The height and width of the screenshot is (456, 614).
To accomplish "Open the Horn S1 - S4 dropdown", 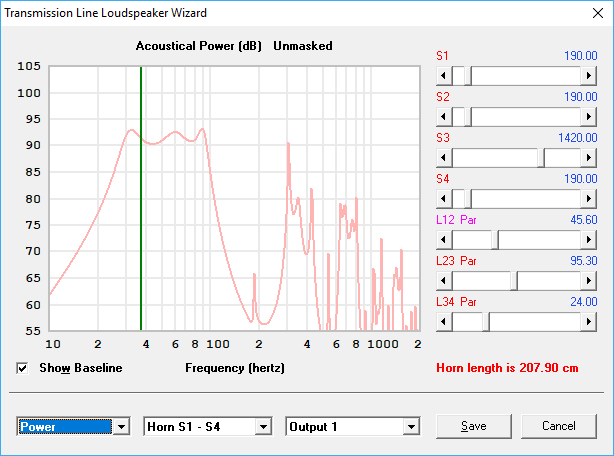I will click(263, 427).
